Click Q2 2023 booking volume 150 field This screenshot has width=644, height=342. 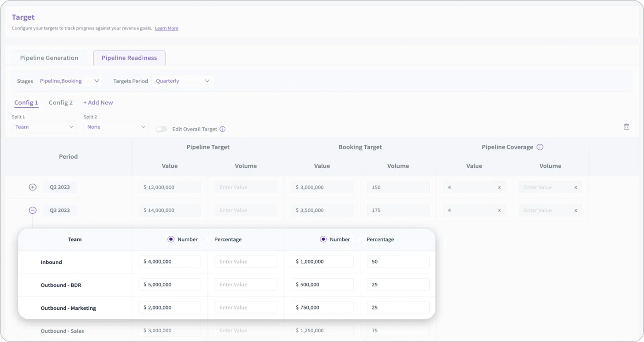398,187
